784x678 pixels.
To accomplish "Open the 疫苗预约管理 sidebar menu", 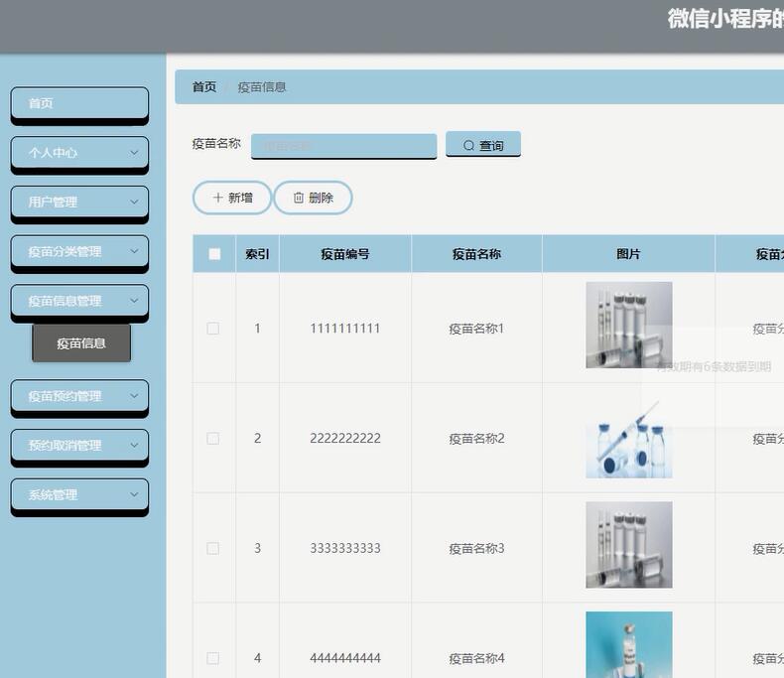I will (79, 396).
